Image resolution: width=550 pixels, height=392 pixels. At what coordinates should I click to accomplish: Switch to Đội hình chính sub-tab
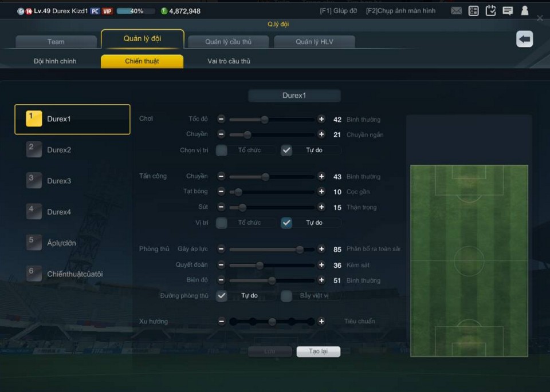[55, 61]
